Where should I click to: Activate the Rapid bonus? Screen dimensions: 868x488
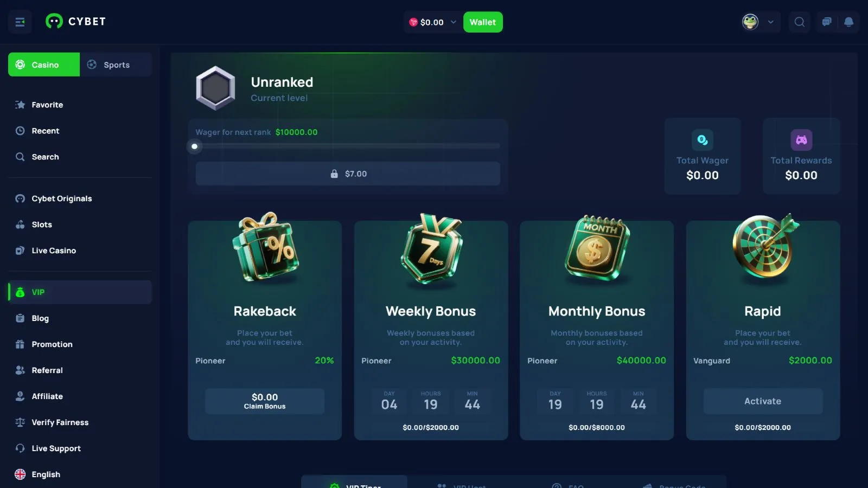click(x=763, y=401)
